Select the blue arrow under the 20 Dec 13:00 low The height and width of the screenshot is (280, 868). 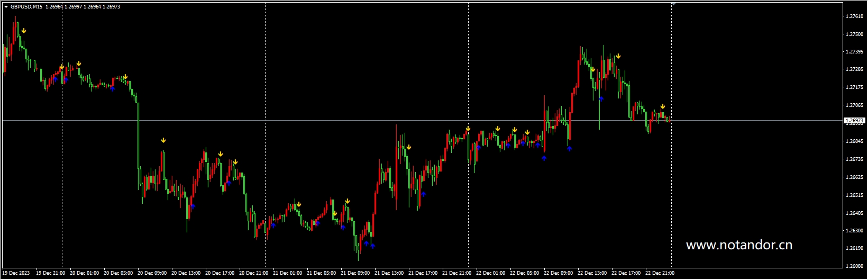[193, 206]
